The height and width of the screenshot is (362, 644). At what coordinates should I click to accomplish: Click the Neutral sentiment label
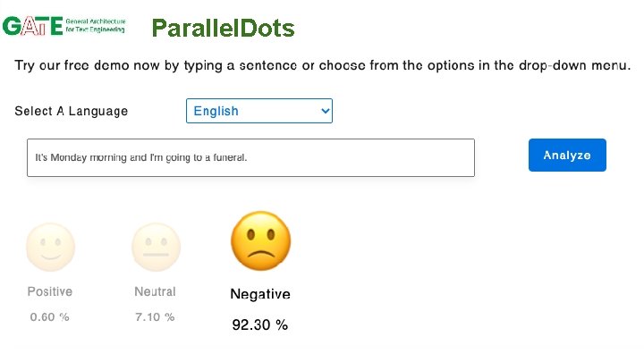155,291
